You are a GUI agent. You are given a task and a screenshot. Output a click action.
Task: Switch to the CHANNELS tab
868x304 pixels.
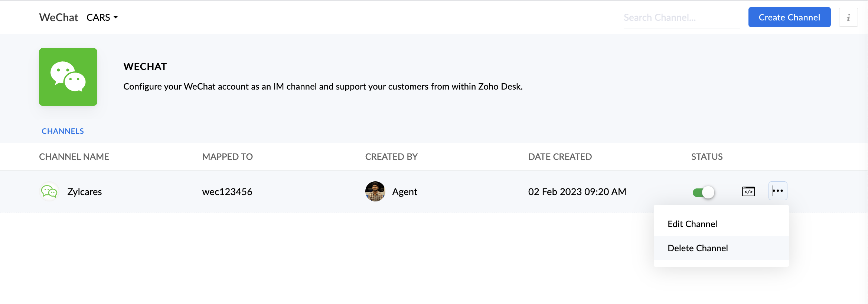[63, 131]
